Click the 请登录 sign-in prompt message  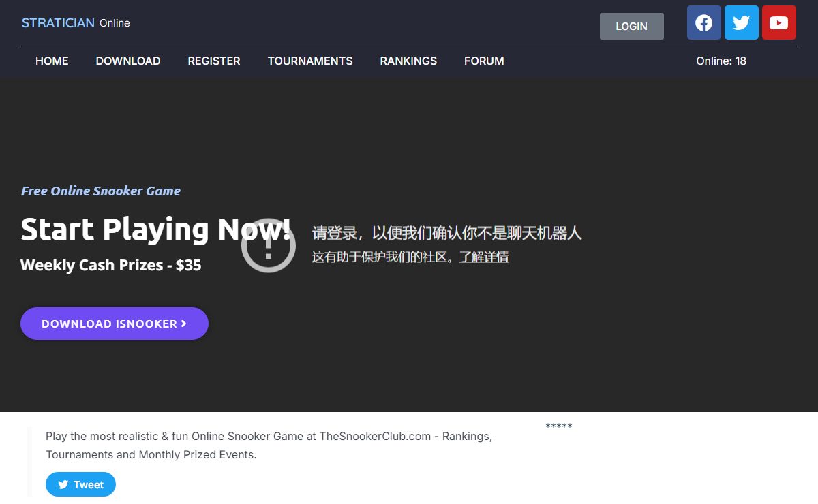point(447,233)
